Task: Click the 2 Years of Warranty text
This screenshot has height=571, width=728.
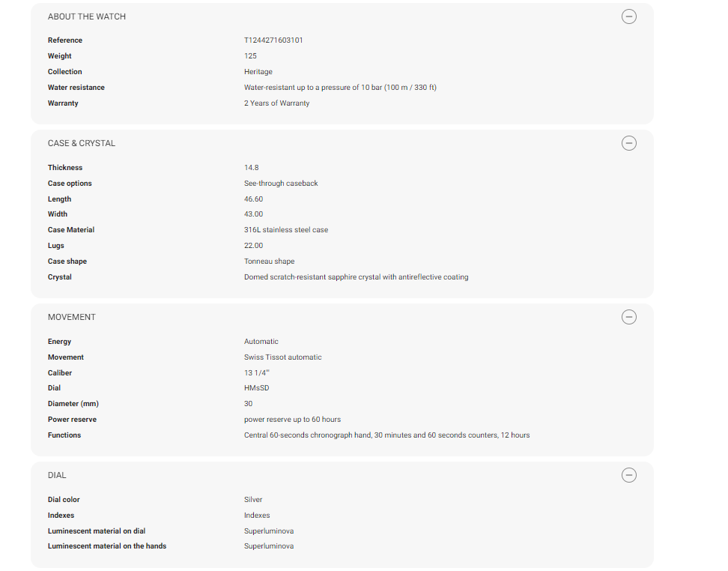Action: pos(276,103)
